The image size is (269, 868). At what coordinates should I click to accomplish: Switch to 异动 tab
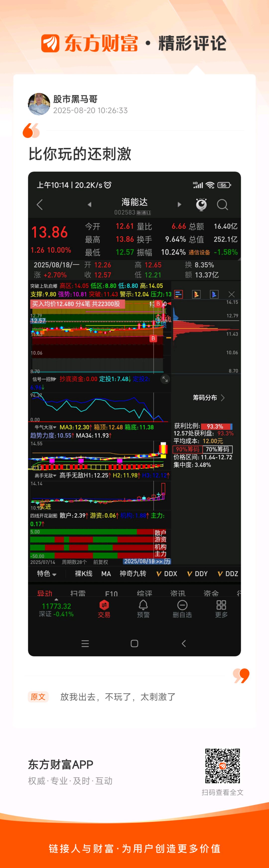coord(45,593)
